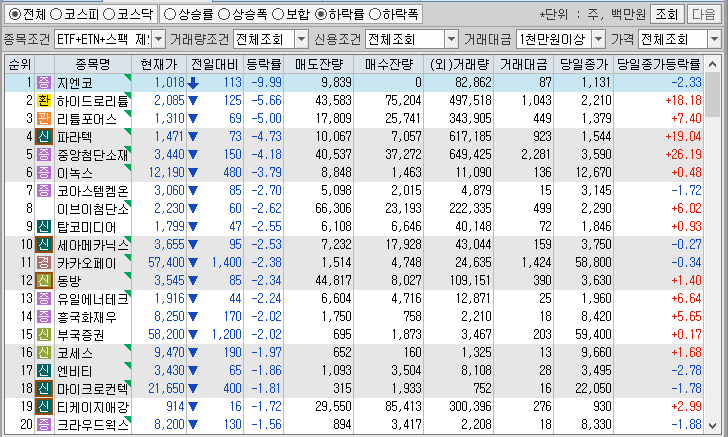
Task: Click the down triangle icon in 카카오페이 row
Action: (x=193, y=263)
